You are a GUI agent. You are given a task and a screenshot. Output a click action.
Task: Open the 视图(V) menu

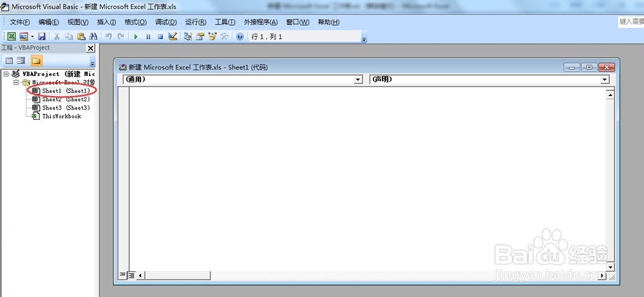78,22
